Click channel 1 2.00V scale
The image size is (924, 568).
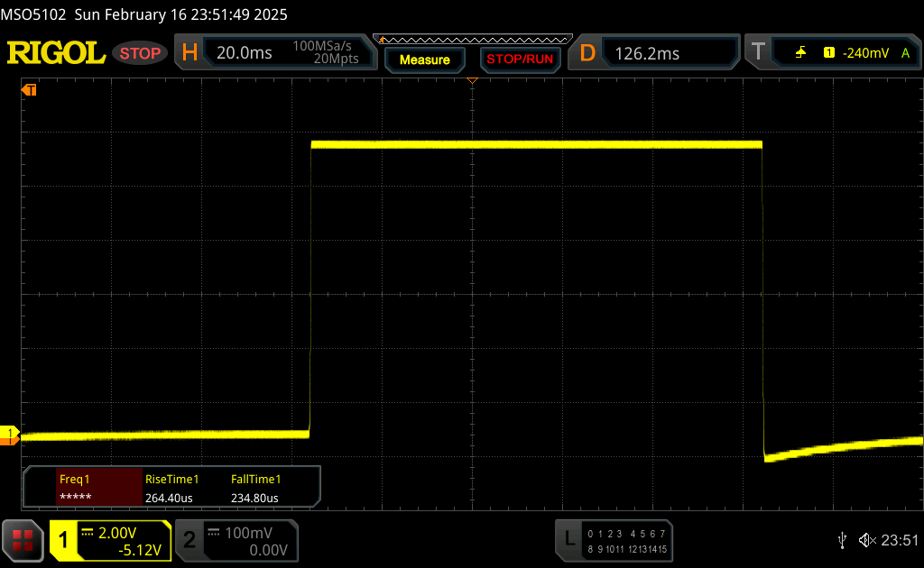tap(117, 533)
